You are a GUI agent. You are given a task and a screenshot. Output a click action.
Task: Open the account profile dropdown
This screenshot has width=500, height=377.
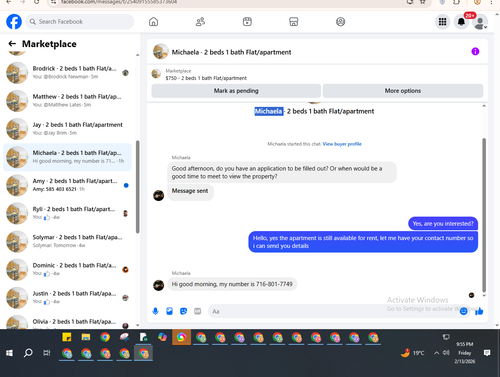480,22
